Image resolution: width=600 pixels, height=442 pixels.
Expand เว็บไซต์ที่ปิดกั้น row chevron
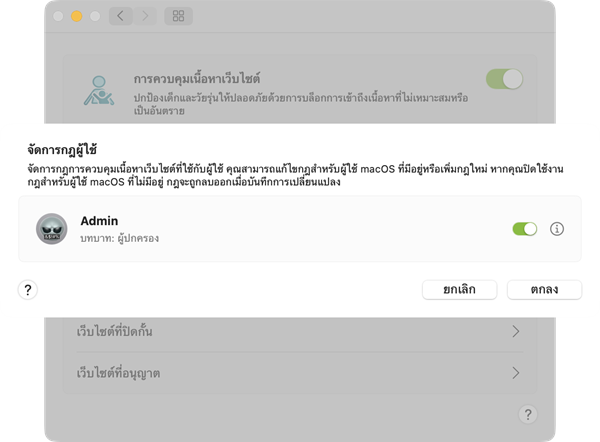(x=516, y=331)
